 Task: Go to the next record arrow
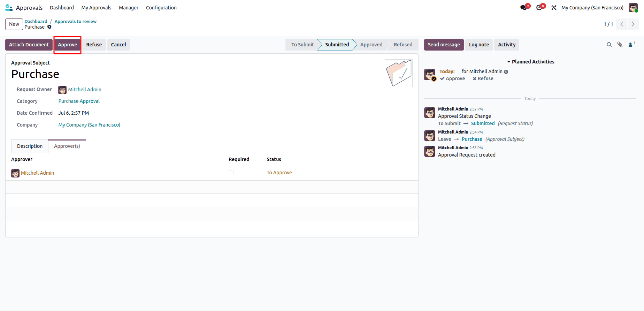point(633,24)
